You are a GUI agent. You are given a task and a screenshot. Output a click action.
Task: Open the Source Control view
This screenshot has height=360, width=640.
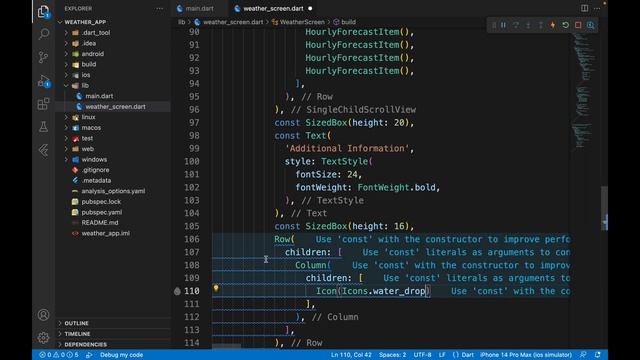coord(43,57)
